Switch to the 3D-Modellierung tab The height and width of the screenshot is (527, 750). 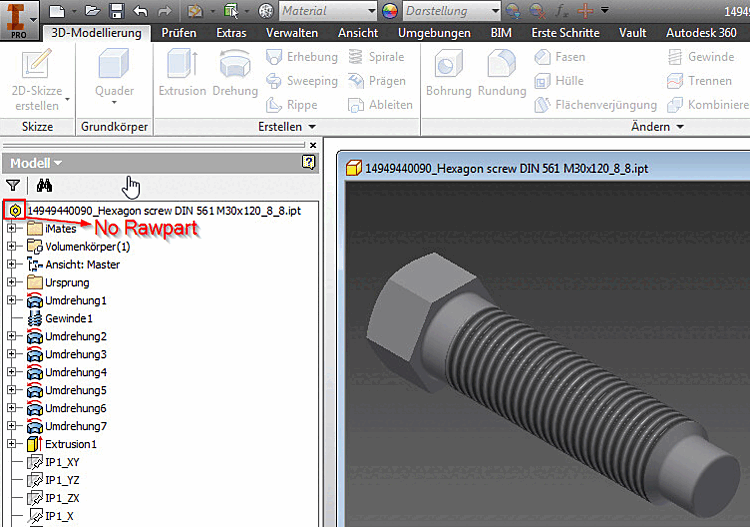96,33
